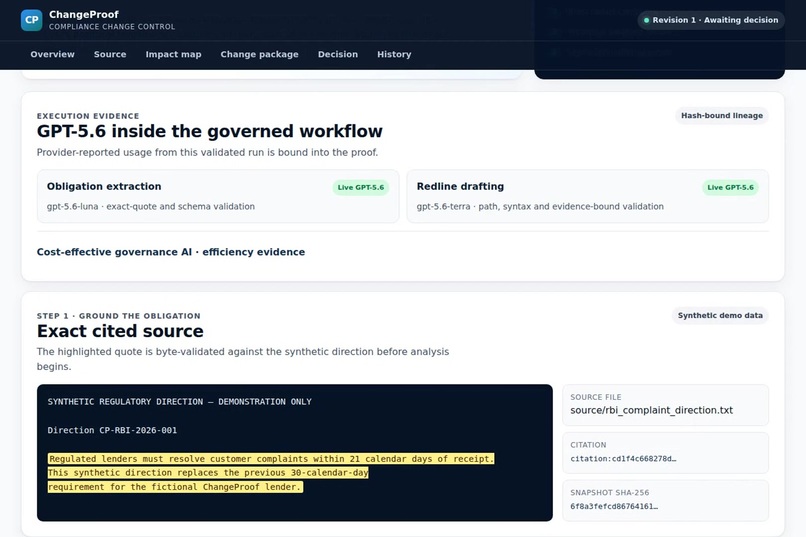Viewport: 806px width, 537px height.
Task: Click the source/rbi_complaint_direction.txt file name
Action: [x=651, y=411]
